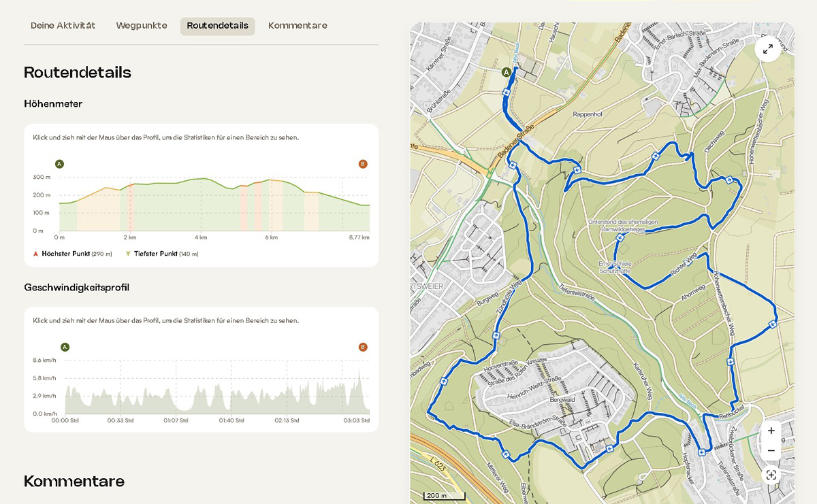Open the Wegpunkte tab
Screen dimensions: 817x504
tap(142, 26)
